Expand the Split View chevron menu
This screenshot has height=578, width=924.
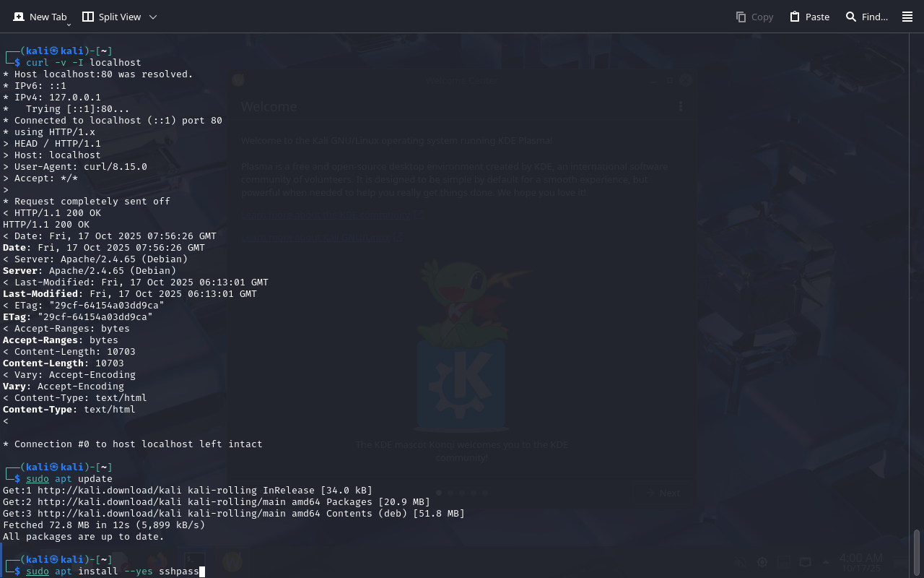152,17
